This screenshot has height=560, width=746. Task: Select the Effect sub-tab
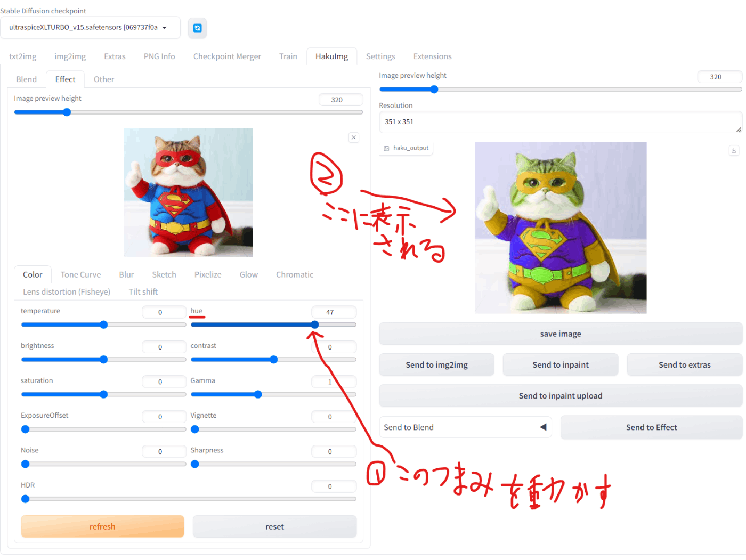pos(65,79)
